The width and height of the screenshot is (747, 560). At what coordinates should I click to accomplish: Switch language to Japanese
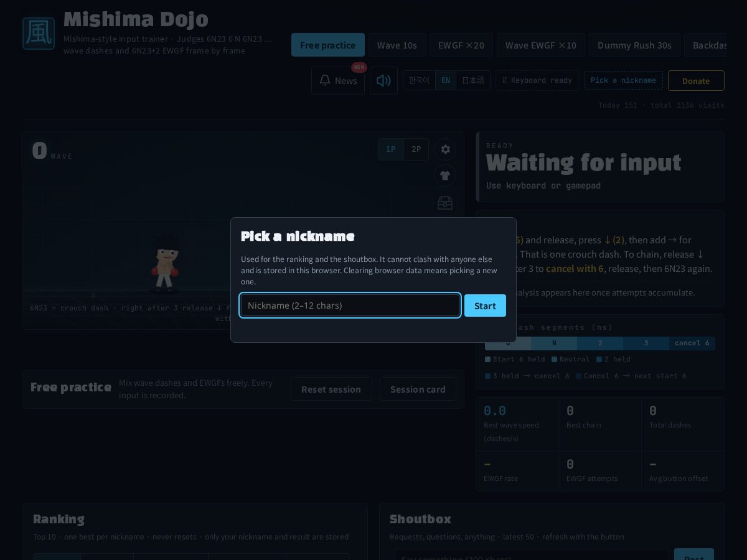pyautogui.click(x=473, y=80)
